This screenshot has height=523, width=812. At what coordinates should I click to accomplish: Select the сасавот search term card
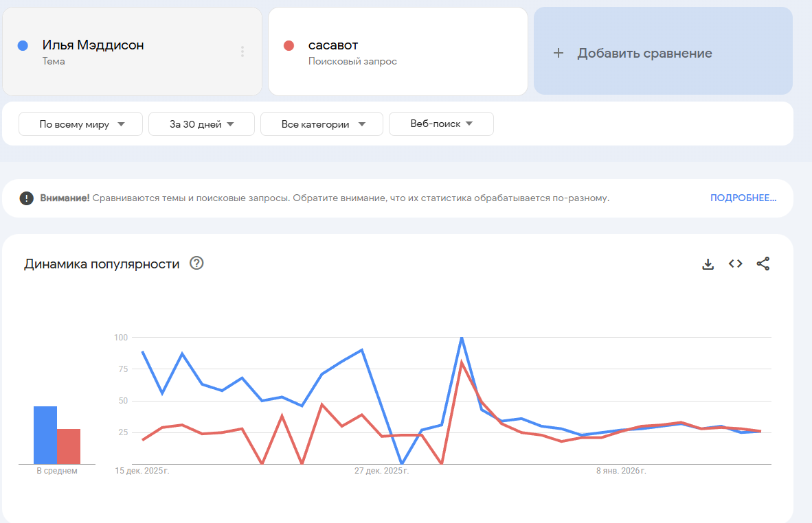(397, 51)
